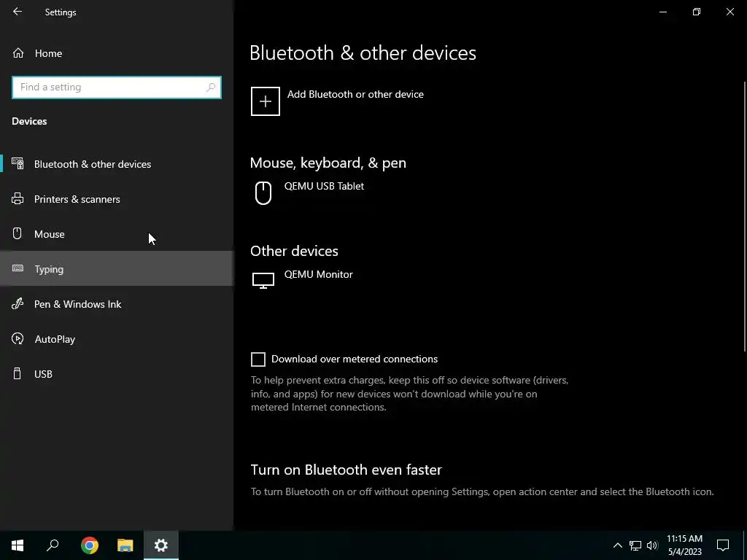
Task: Open the Windows Start menu
Action: pos(18,545)
